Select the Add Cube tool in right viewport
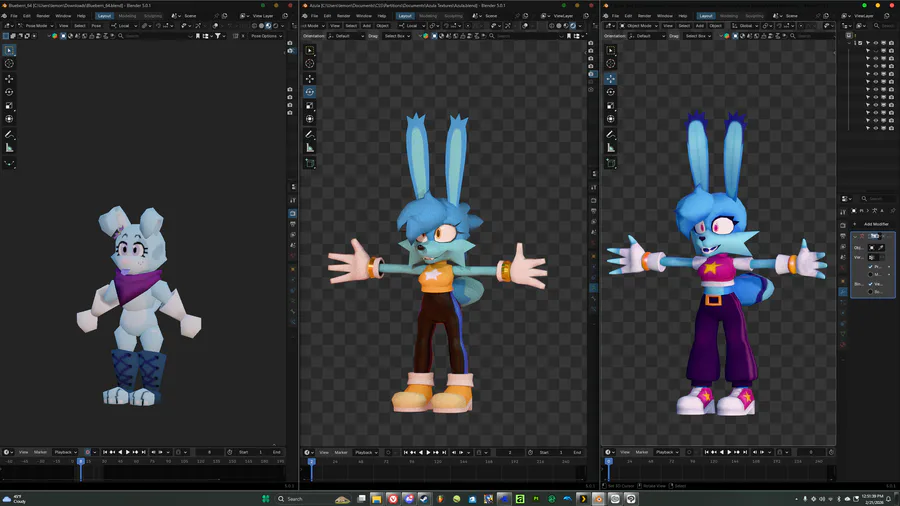Screen dimensions: 900x506 609,162
